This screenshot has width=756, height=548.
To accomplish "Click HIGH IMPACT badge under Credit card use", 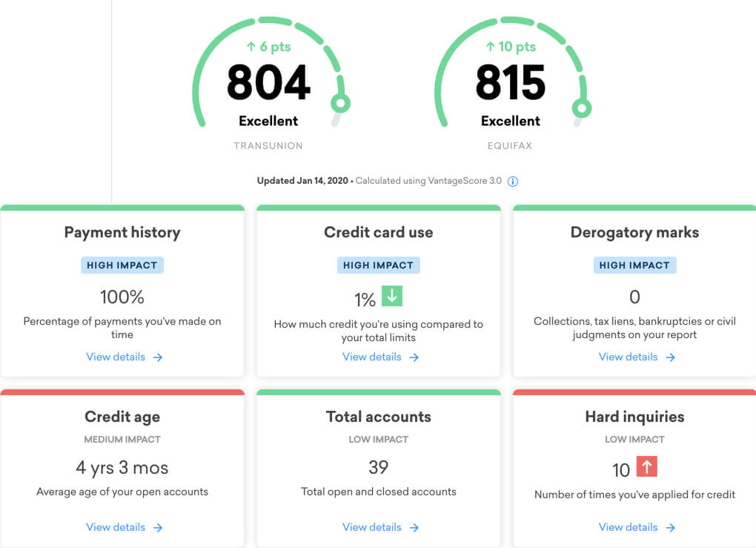I will (379, 265).
